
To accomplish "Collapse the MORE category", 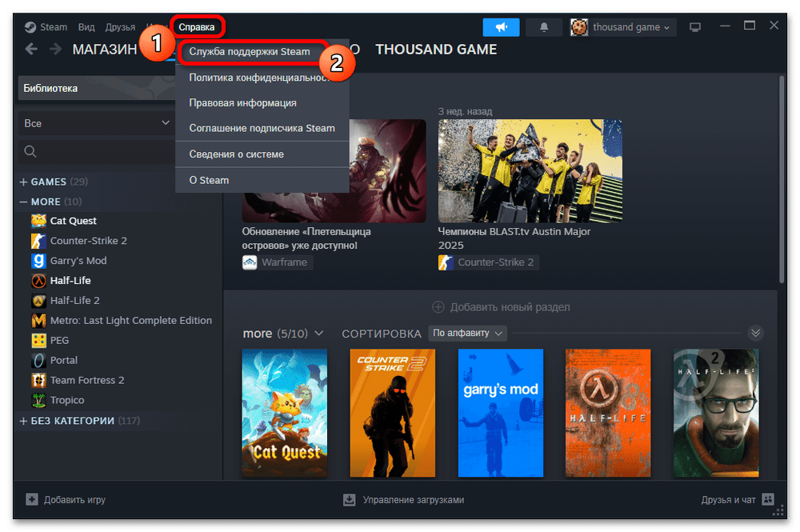I will pos(23,202).
